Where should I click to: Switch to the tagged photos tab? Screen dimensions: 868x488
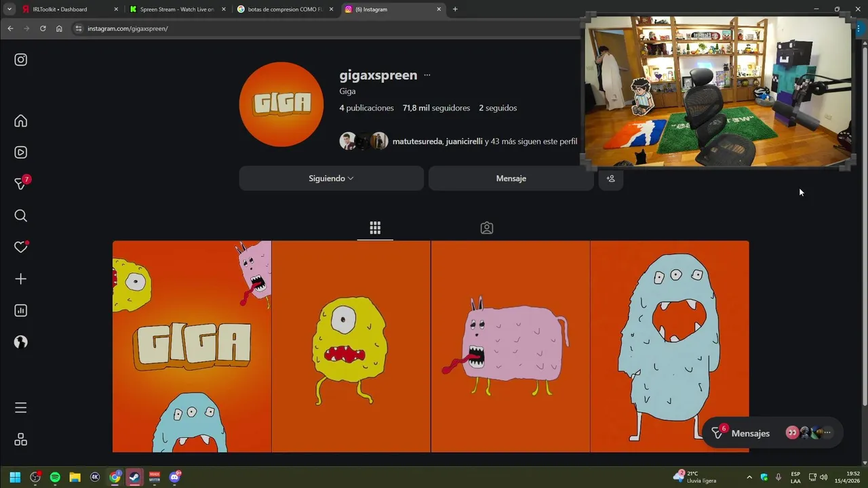click(x=487, y=228)
